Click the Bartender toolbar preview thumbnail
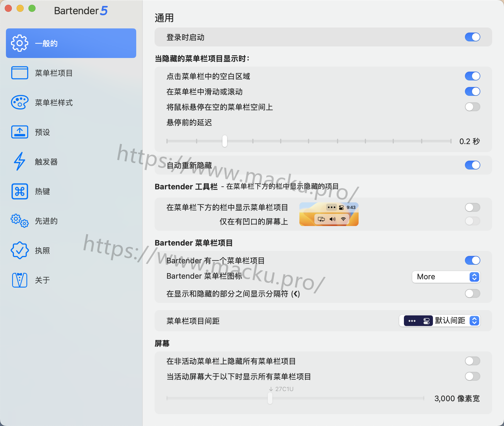 click(x=329, y=214)
